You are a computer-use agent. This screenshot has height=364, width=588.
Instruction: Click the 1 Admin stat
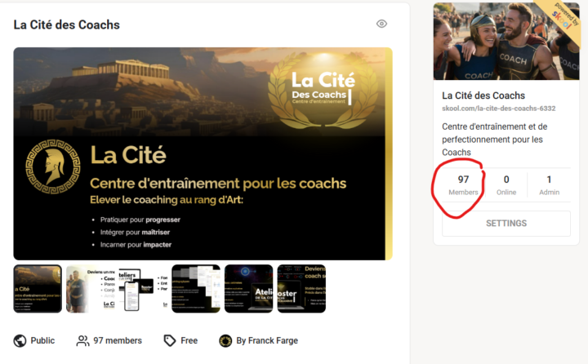pos(549,185)
